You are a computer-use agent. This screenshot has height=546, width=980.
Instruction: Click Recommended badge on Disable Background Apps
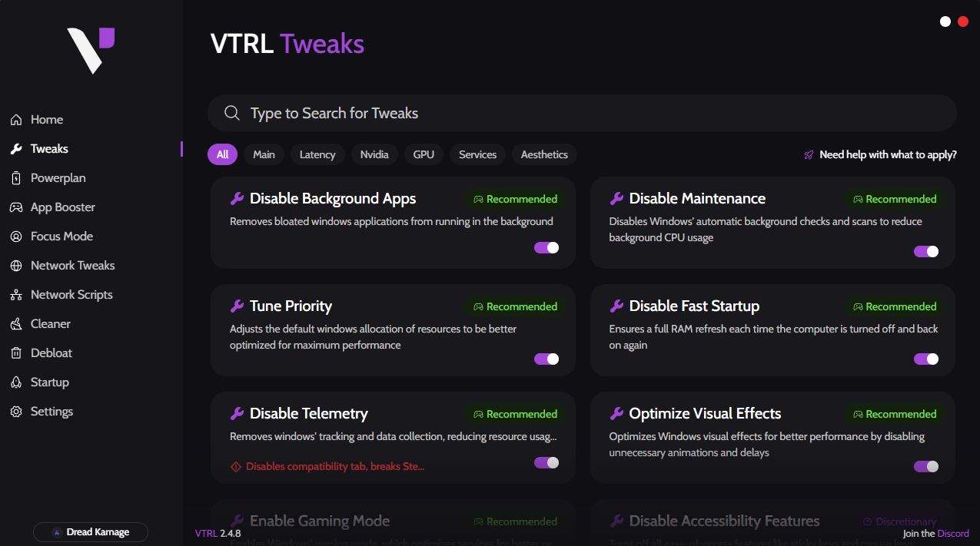click(x=515, y=199)
